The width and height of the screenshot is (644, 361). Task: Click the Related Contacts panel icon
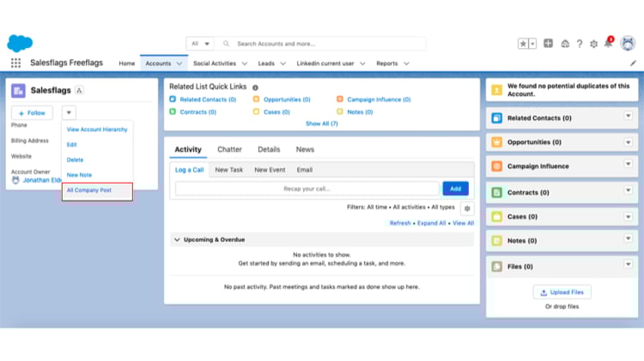(x=496, y=118)
